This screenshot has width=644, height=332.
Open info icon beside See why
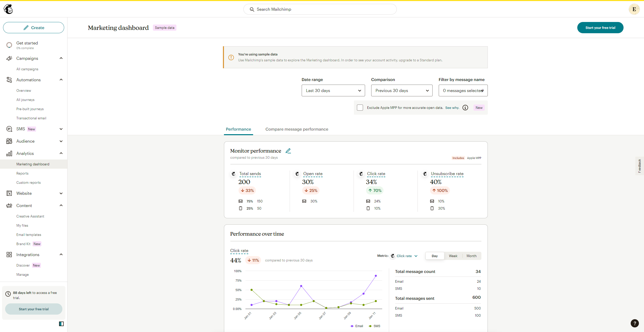coord(465,108)
